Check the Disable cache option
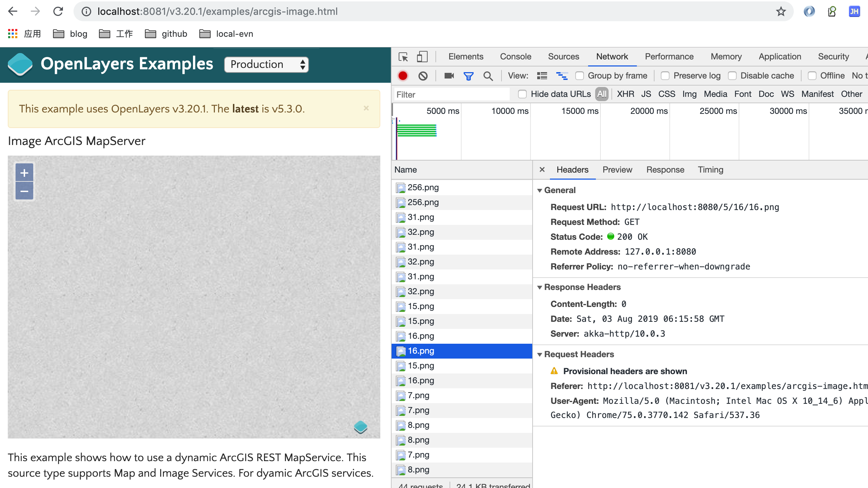The width and height of the screenshot is (868, 488). 732,76
